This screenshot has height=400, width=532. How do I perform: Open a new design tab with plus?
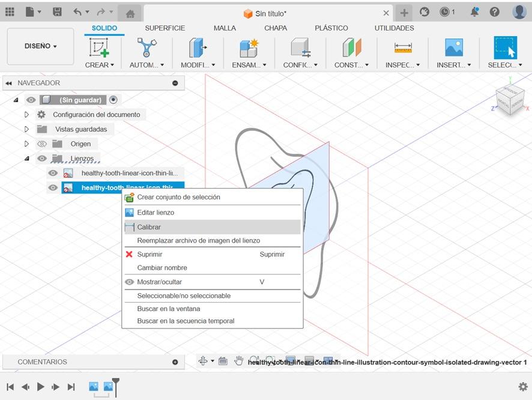(404, 13)
